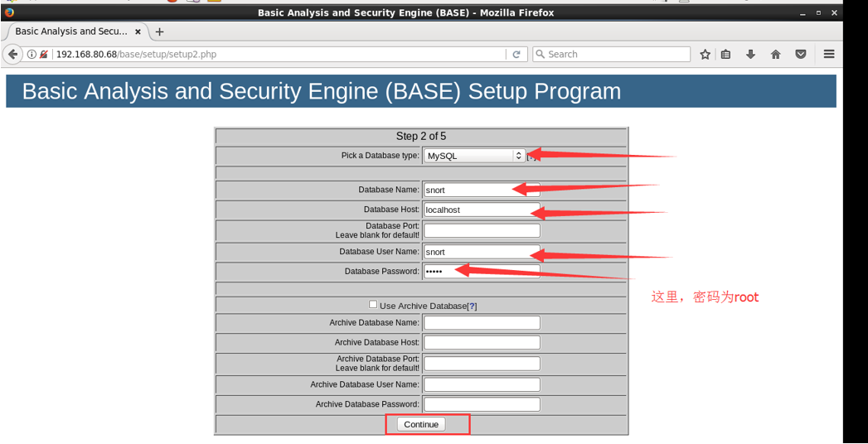This screenshot has width=868, height=444.
Task: Maximize the Firefox window
Action: pyautogui.click(x=818, y=12)
